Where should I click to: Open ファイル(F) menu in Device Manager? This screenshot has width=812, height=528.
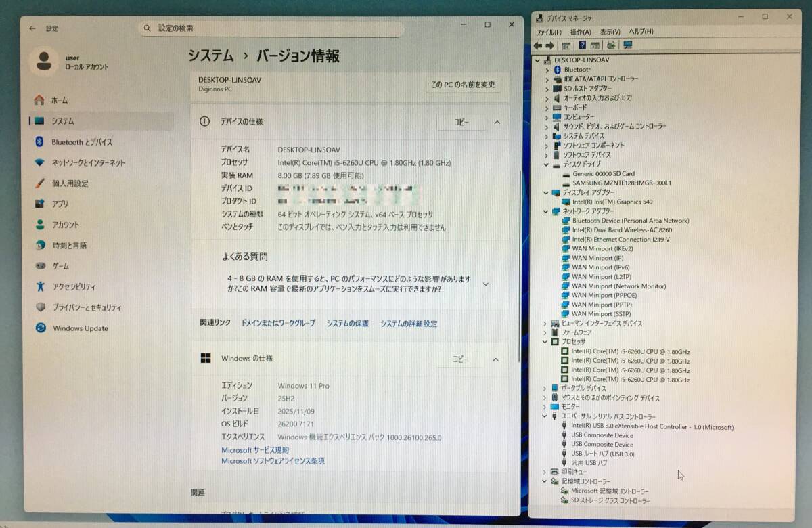click(549, 32)
